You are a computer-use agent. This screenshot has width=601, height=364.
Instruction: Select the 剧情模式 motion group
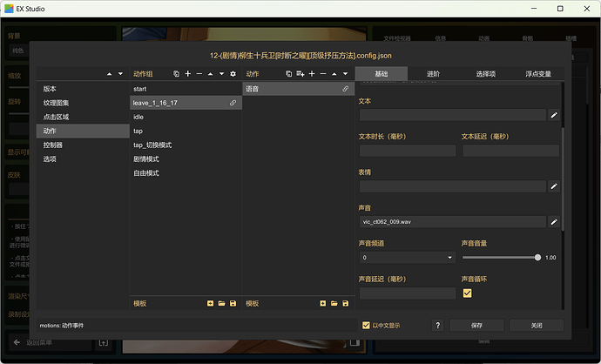click(186, 159)
